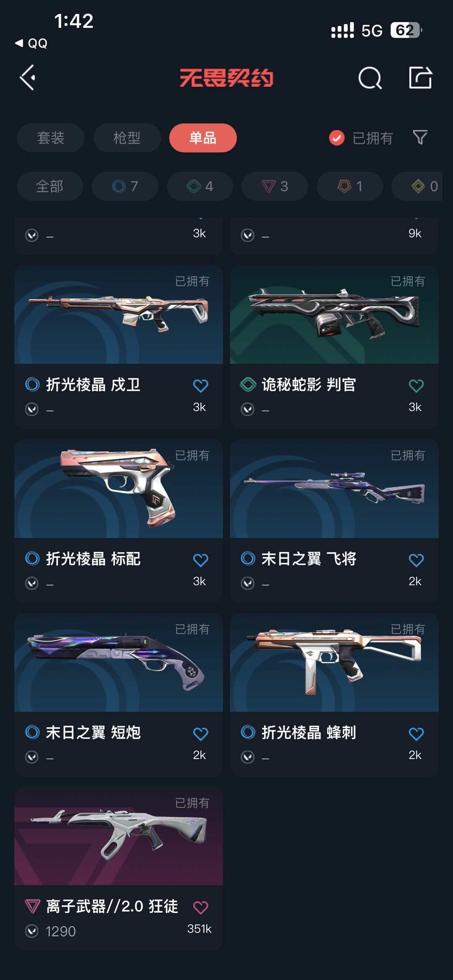Toggle the 已拥有 owned checkbox

click(337, 138)
